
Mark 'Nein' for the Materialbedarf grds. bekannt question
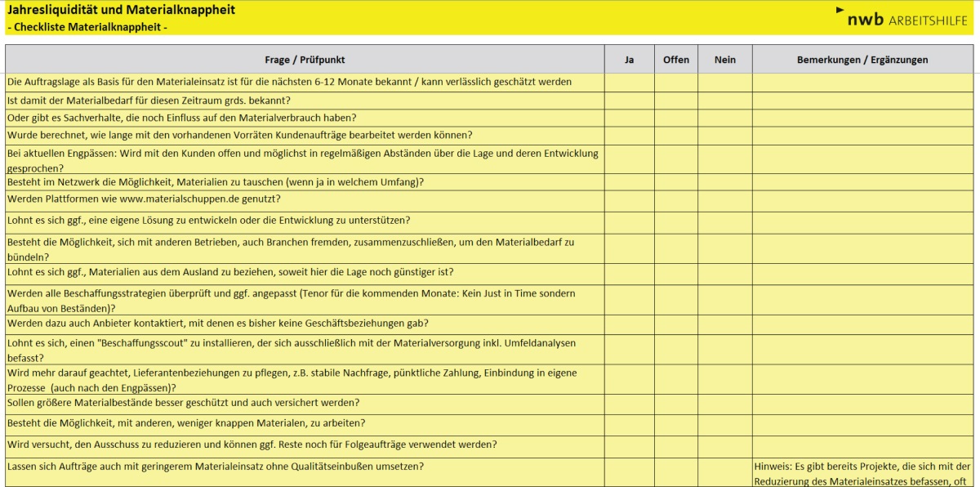click(724, 101)
